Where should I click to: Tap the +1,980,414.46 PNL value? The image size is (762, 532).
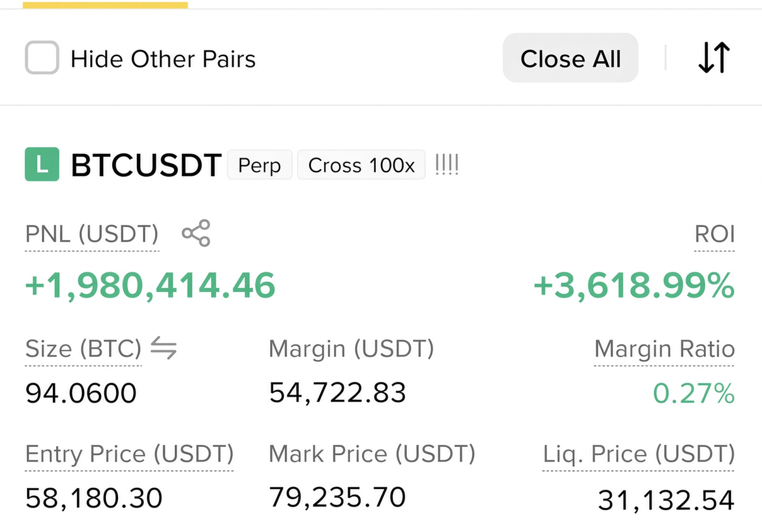(150, 285)
